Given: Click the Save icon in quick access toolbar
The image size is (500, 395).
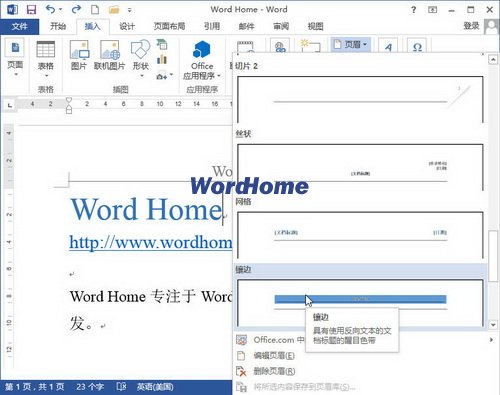Looking at the screenshot, I should pyautogui.click(x=31, y=9).
